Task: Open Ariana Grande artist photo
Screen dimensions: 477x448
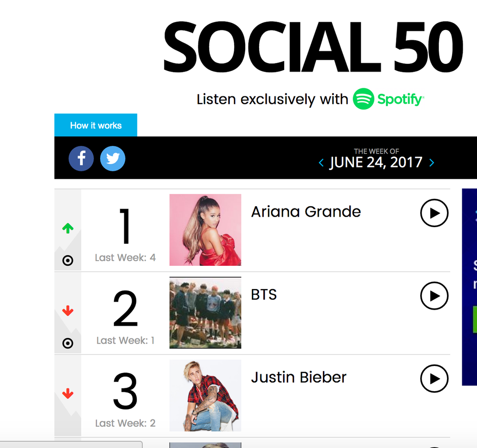Action: [205, 230]
